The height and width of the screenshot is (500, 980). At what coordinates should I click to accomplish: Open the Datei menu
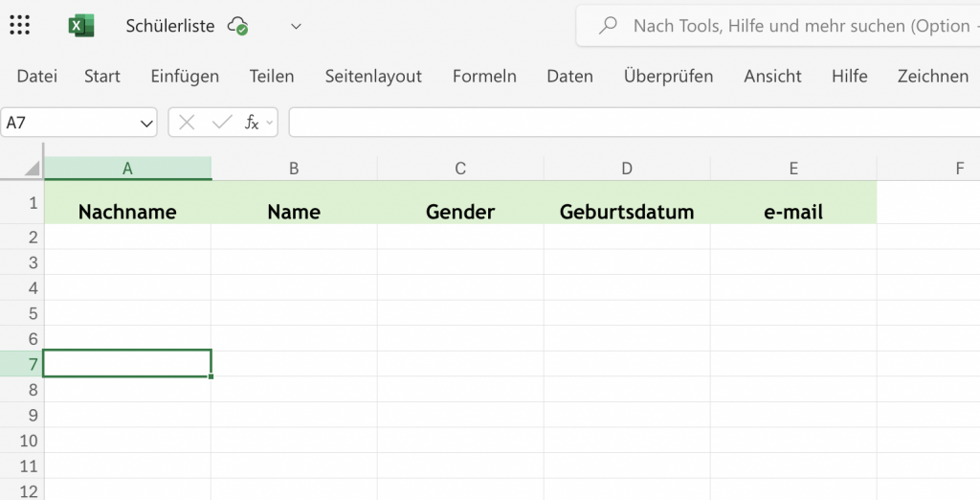(37, 77)
